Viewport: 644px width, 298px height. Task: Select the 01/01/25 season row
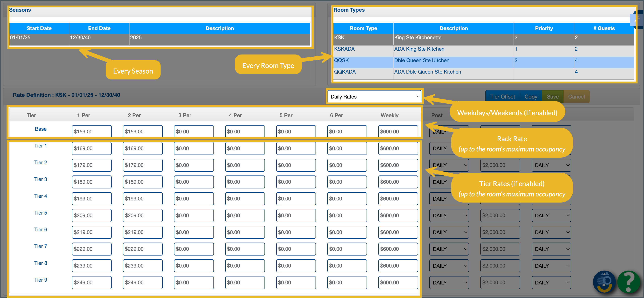pos(20,38)
